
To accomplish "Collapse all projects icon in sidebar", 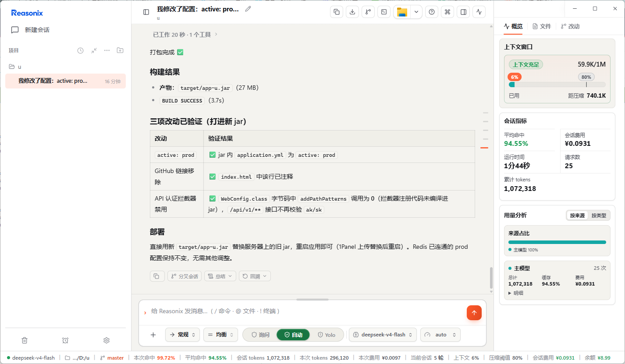I will [94, 50].
